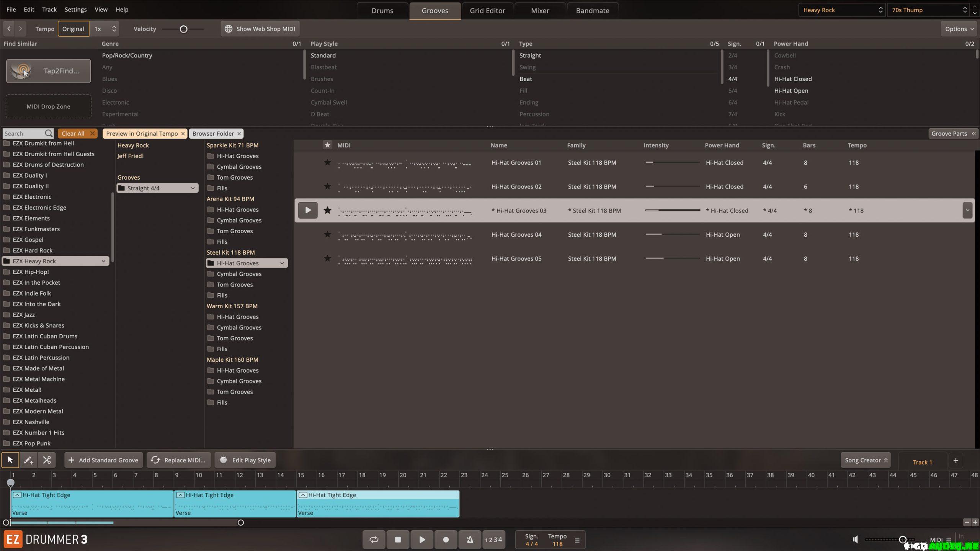Viewport: 980px width, 551px height.
Task: Collapse third Hi-Hat Tight Edge block icon
Action: coord(303,495)
